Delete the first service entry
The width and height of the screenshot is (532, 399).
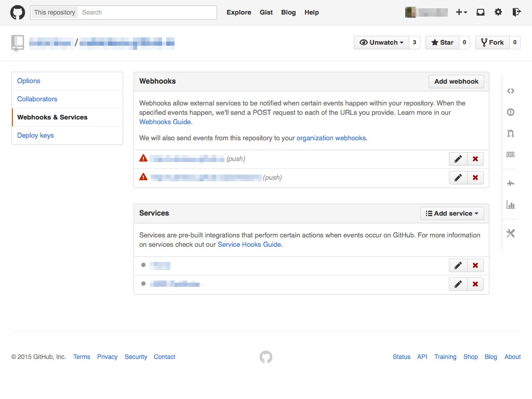click(475, 265)
